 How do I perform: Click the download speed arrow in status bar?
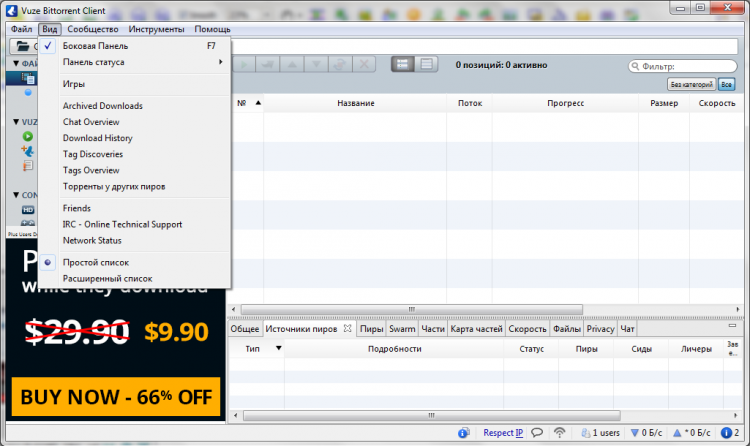pos(636,433)
